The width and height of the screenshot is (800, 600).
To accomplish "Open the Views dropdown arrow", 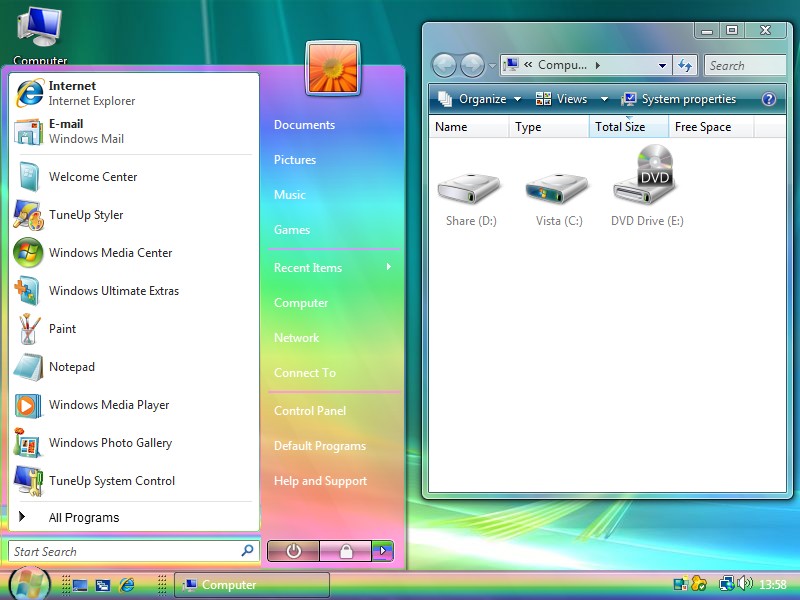I will point(604,99).
